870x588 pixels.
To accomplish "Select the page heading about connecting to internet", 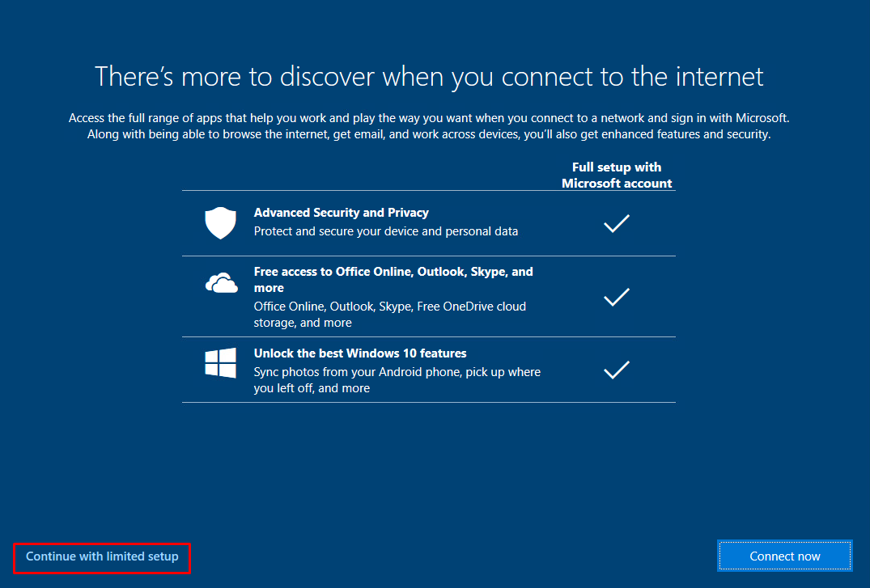I will click(429, 77).
